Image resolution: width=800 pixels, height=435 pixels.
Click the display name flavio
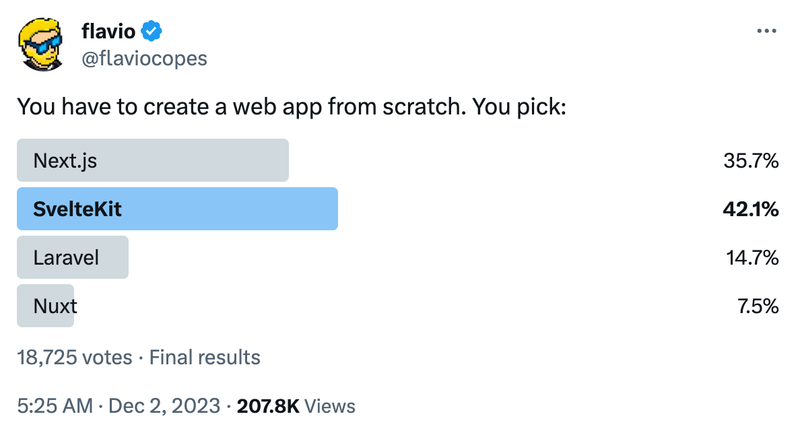click(x=108, y=32)
